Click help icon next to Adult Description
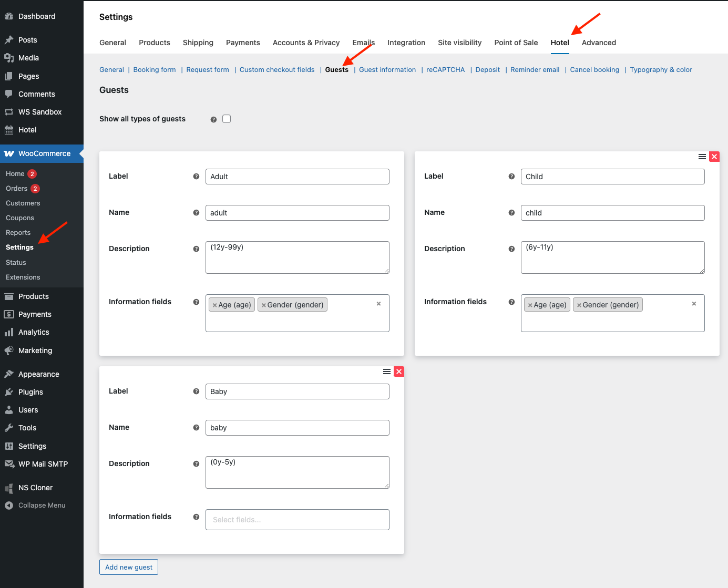Image resolution: width=728 pixels, height=588 pixels. pos(196,249)
